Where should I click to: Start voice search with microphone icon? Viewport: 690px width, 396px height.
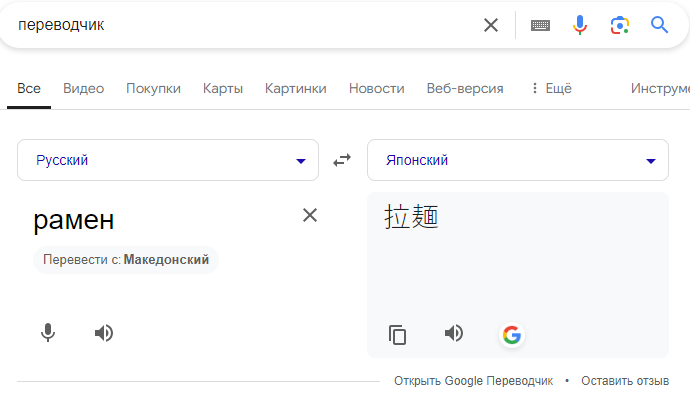580,25
